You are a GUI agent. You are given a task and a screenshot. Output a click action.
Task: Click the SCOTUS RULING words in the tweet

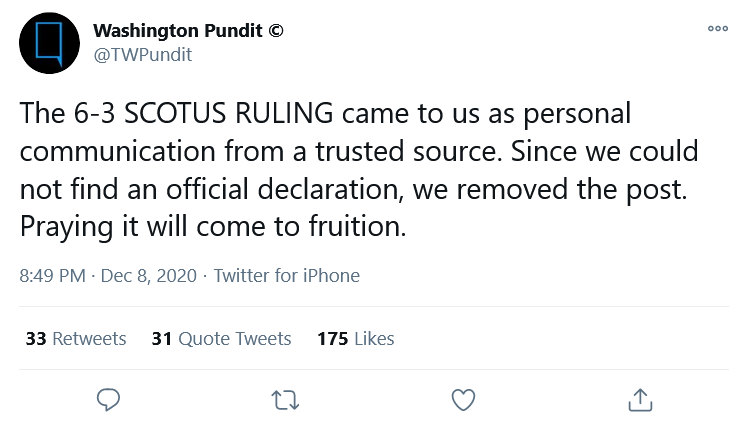tap(229, 114)
